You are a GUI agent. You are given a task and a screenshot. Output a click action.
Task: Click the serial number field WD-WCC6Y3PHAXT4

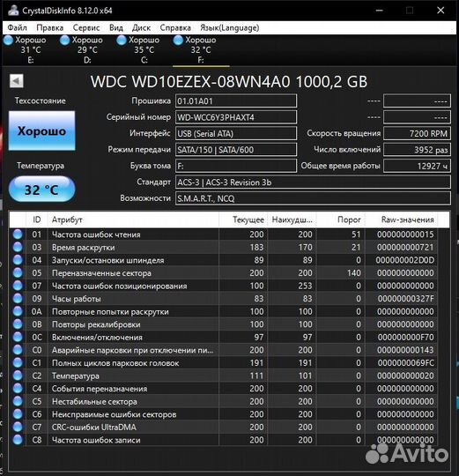236,117
